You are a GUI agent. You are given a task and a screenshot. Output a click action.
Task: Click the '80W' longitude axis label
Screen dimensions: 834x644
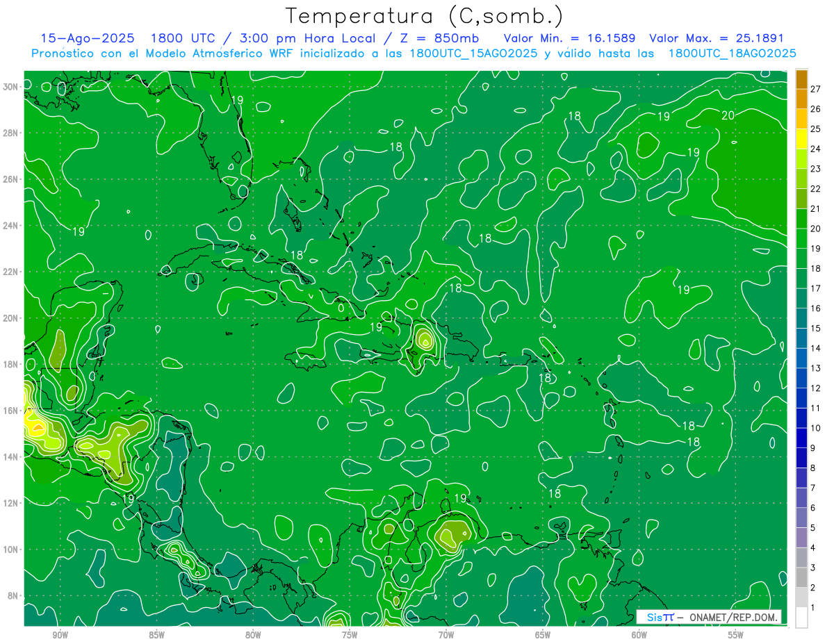(253, 635)
